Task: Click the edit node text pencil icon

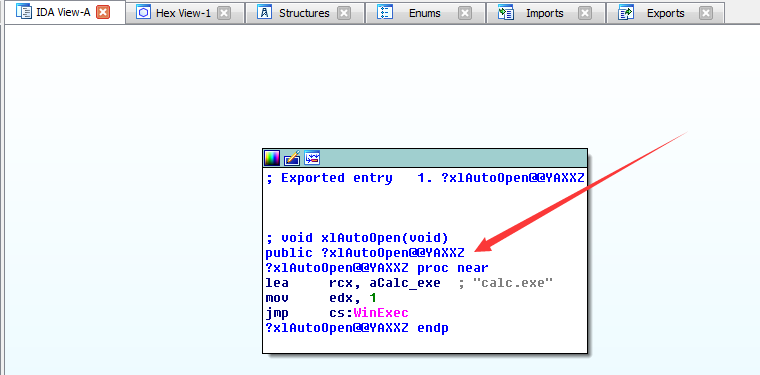Action: click(x=292, y=158)
